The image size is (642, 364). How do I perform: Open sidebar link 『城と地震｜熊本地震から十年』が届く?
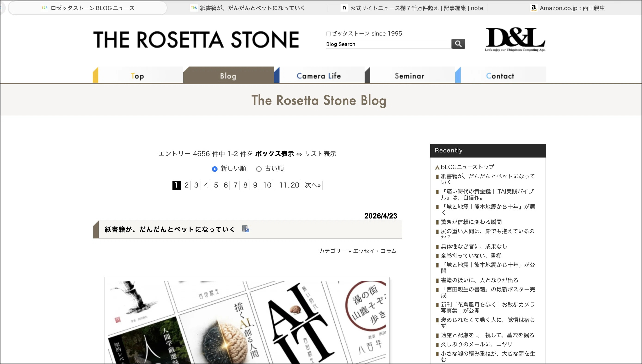pyautogui.click(x=488, y=209)
